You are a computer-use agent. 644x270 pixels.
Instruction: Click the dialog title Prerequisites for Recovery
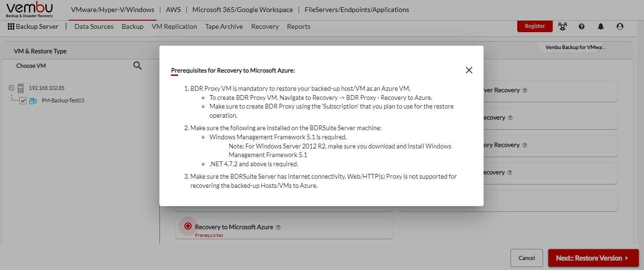[x=233, y=71]
